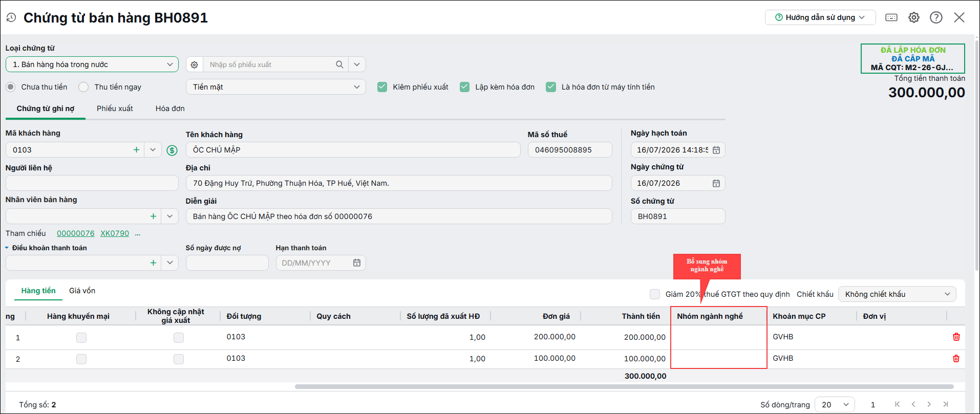Sort by the Nhóm ngành nghề column header
This screenshot has height=414, width=980.
[710, 316]
